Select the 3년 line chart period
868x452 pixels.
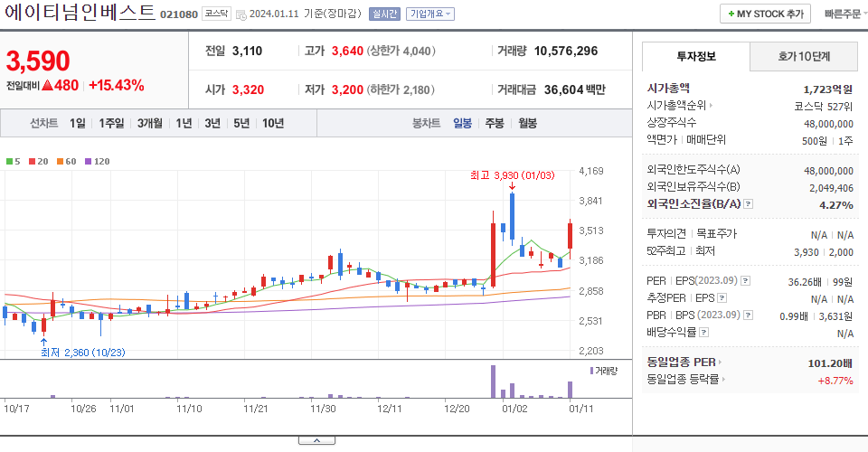tap(212, 123)
